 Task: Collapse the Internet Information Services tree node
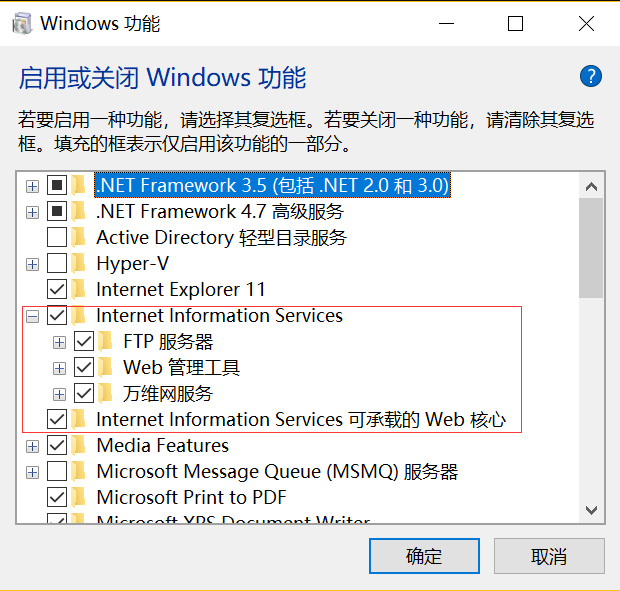pyautogui.click(x=32, y=316)
